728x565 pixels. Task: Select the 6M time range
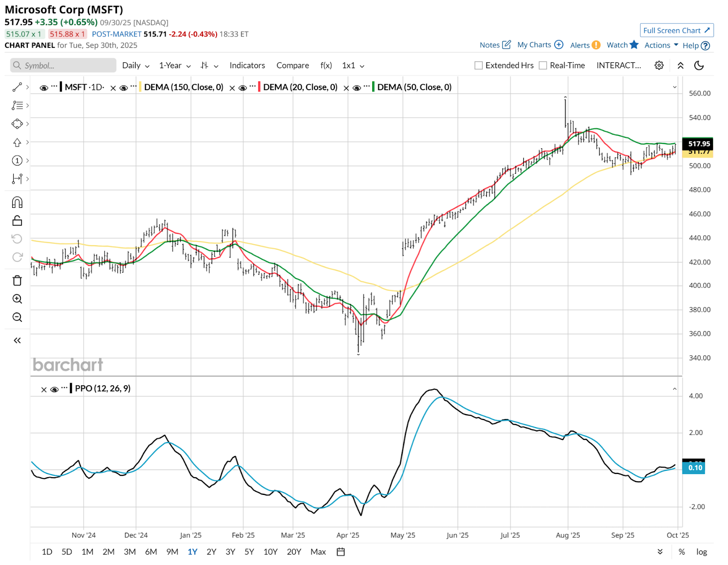point(151,552)
